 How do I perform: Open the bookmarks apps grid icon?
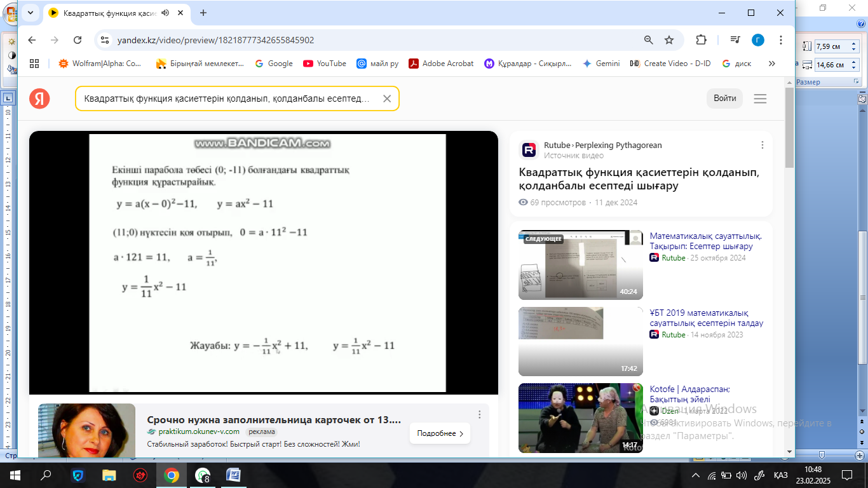[x=34, y=64]
